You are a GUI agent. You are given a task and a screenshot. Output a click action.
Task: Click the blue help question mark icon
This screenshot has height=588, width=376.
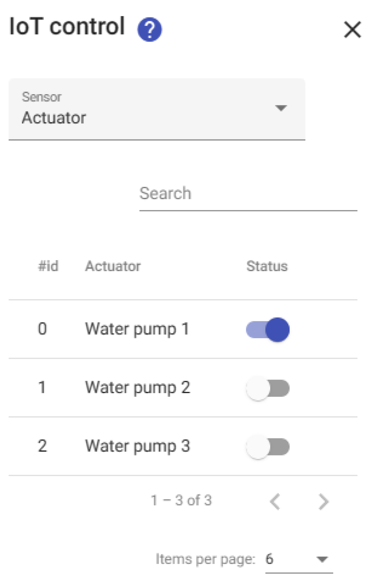pos(150,29)
